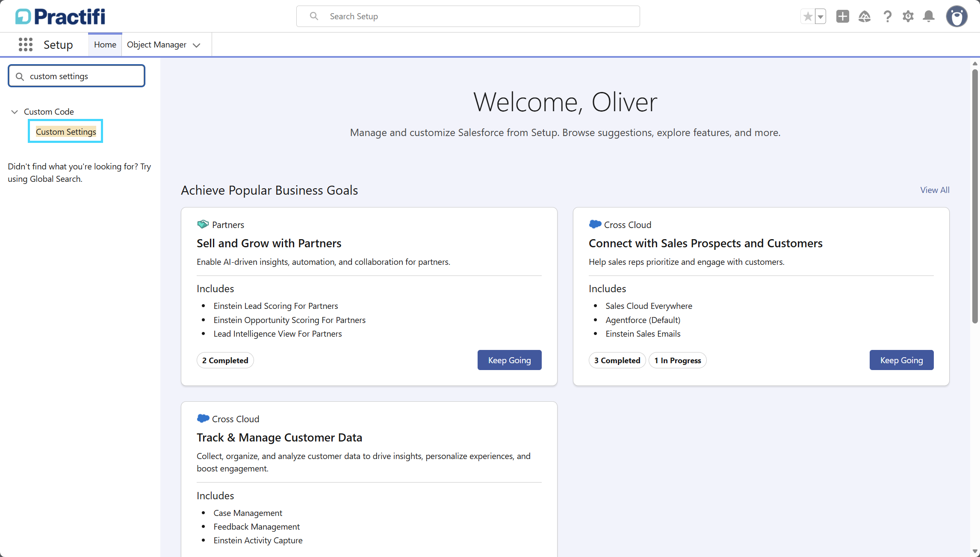Click the Achieve Popular Business Goals heading

tap(269, 190)
